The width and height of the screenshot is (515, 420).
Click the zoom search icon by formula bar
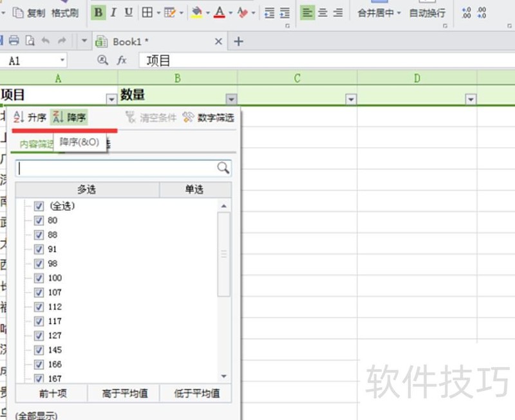[102, 60]
